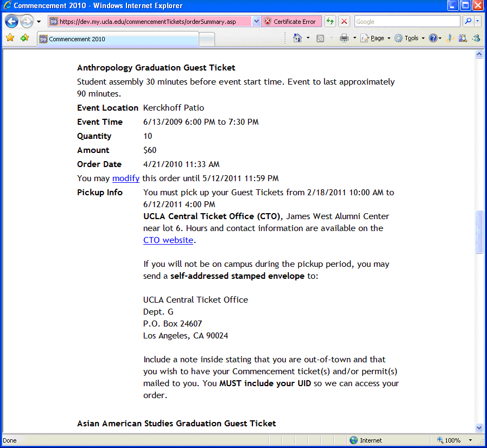
Task: Click the Stop loading icon
Action: point(344,22)
